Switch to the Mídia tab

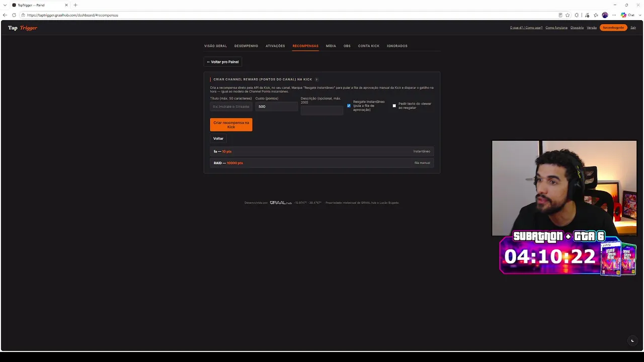coord(331,46)
